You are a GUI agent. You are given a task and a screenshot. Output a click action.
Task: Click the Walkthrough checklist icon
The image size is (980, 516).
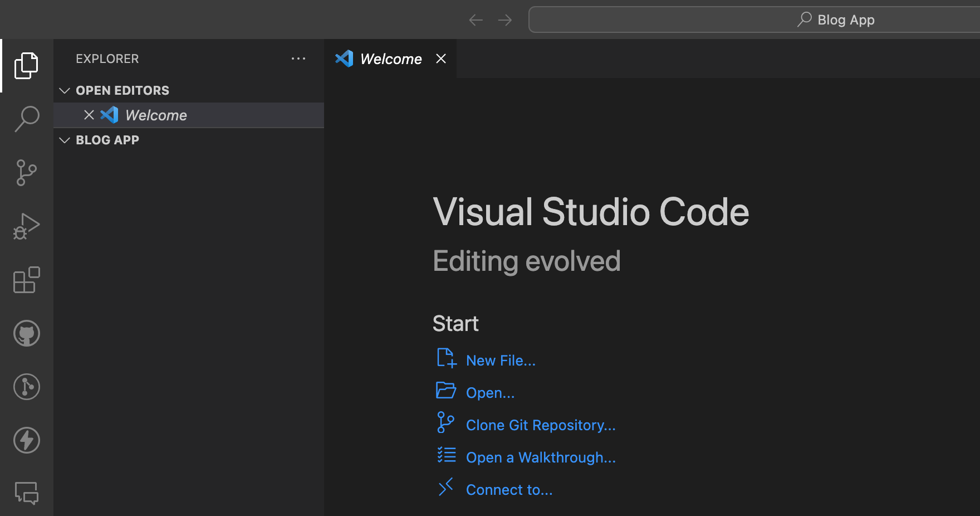click(x=447, y=455)
